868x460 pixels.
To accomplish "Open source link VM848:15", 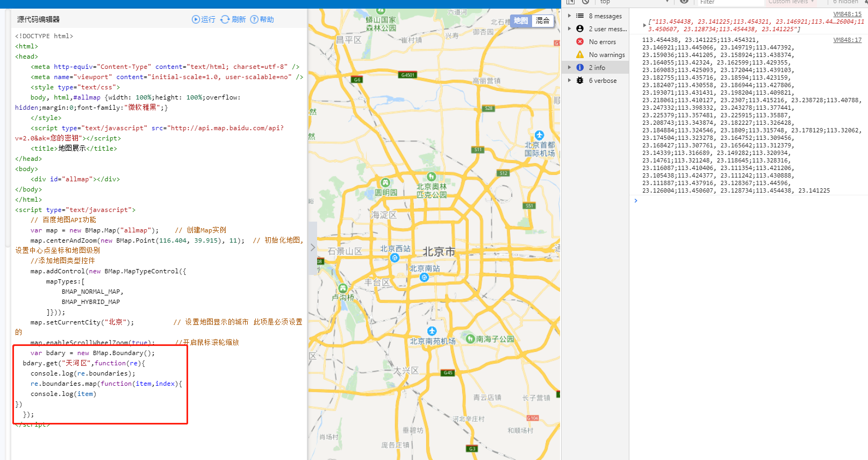I will (847, 14).
